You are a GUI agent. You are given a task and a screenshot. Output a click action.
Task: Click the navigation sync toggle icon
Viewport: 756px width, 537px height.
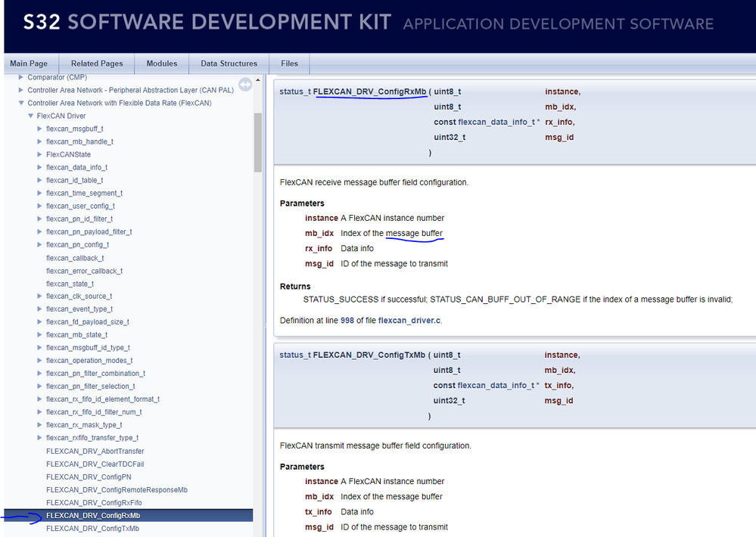click(245, 85)
